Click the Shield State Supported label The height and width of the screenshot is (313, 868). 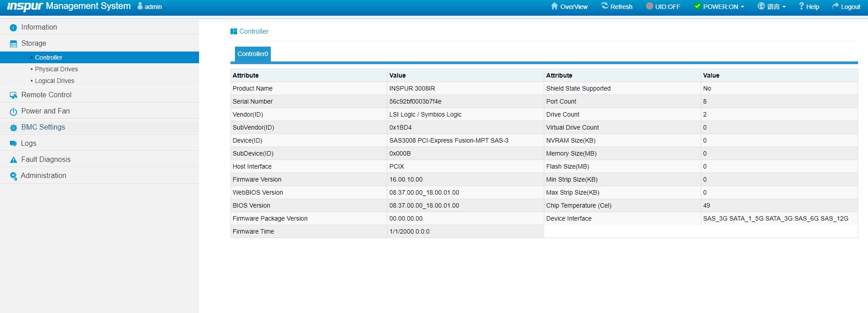pyautogui.click(x=578, y=88)
